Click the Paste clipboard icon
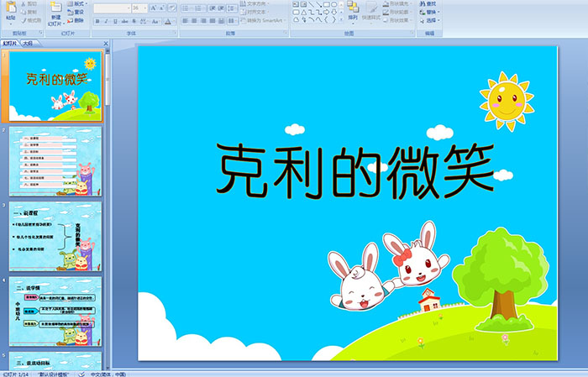588x377 pixels. [11, 7]
